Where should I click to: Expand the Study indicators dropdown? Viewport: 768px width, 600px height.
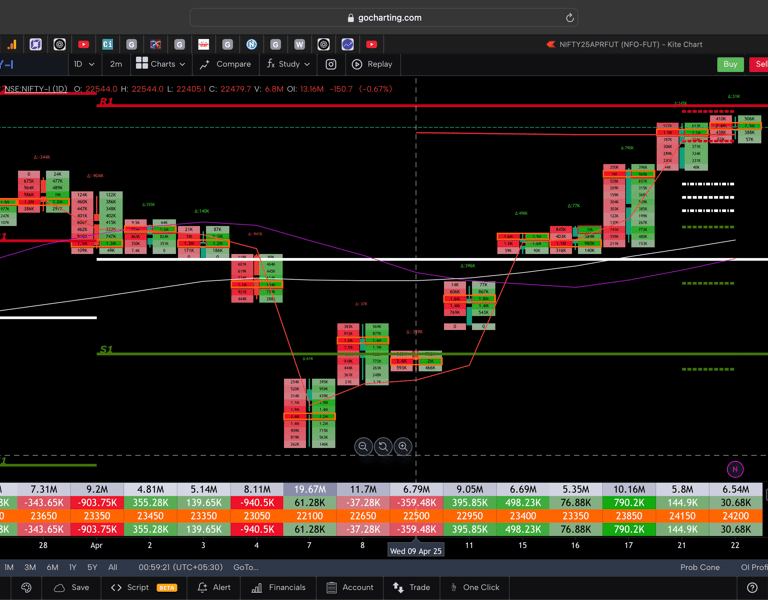(288, 64)
